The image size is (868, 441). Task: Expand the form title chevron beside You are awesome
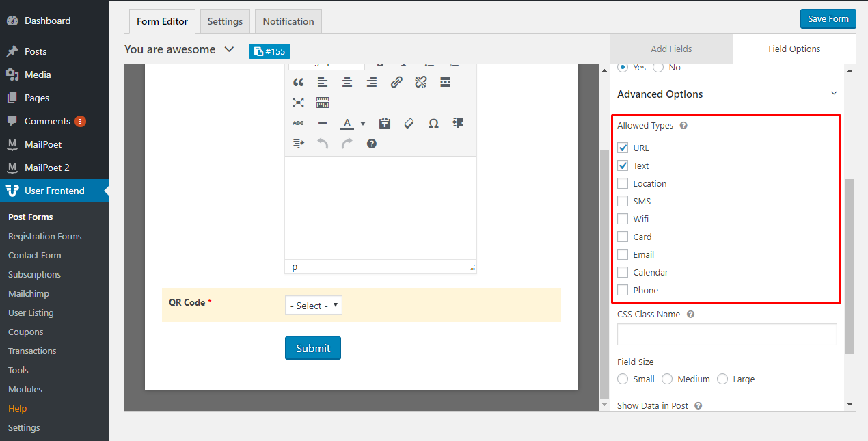pos(229,49)
